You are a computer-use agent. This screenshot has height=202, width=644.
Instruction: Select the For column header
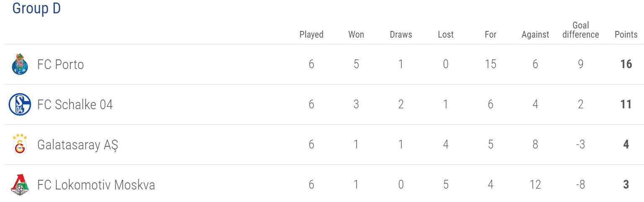(x=490, y=34)
